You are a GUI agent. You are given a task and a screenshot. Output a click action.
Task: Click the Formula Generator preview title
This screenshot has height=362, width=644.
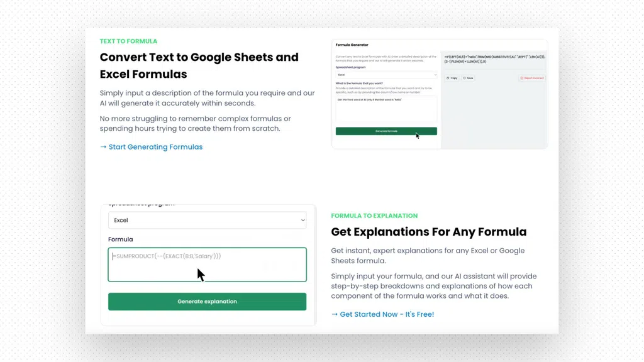352,45
